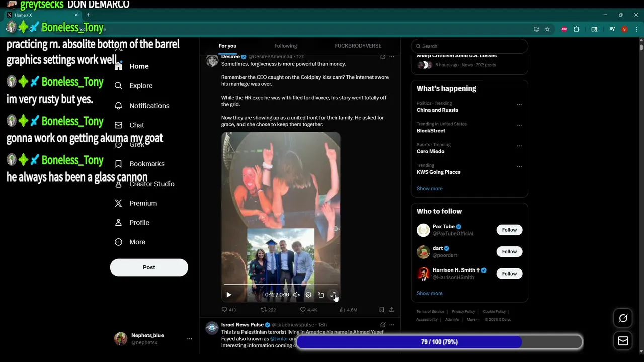Switch to the For you tab
Image resolution: width=644 pixels, height=362 pixels.
227,46
